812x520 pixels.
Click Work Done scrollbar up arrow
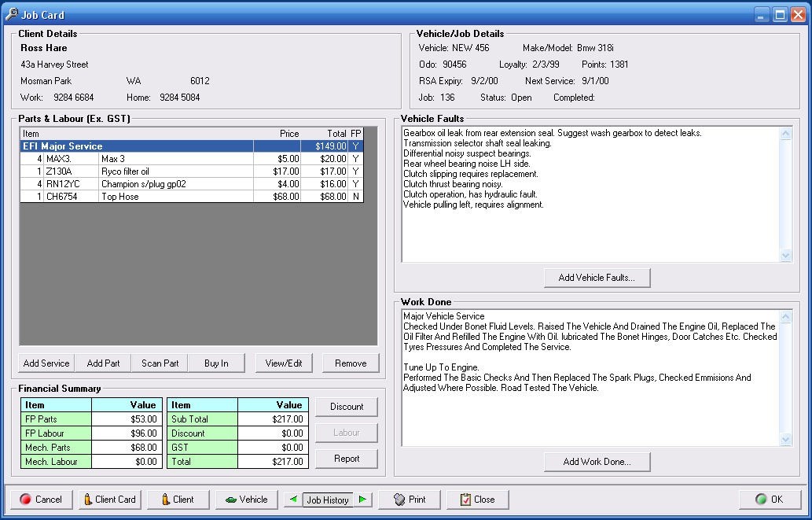pyautogui.click(x=785, y=317)
